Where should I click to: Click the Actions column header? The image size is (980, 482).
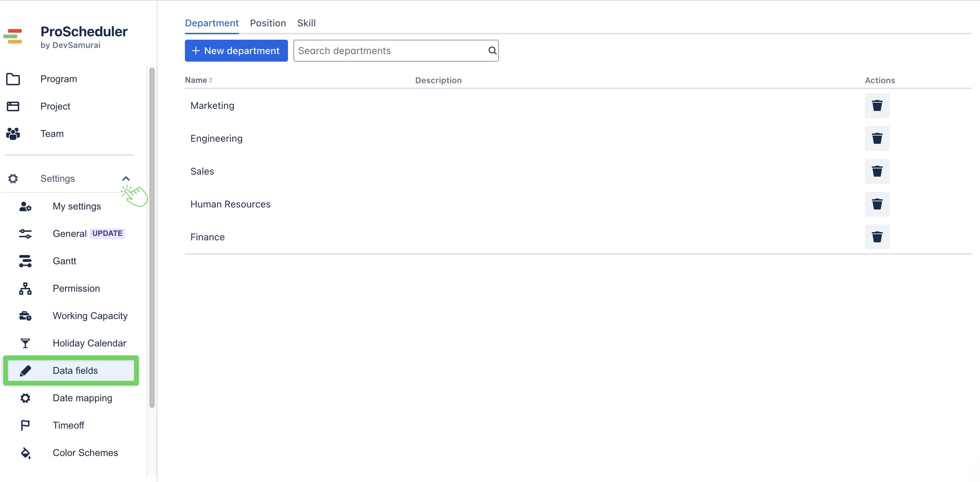point(880,80)
